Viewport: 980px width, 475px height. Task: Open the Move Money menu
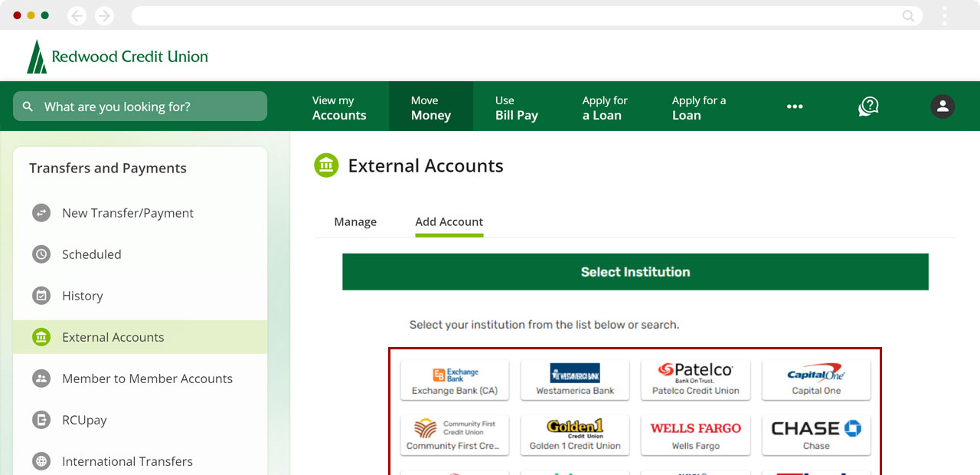click(431, 107)
